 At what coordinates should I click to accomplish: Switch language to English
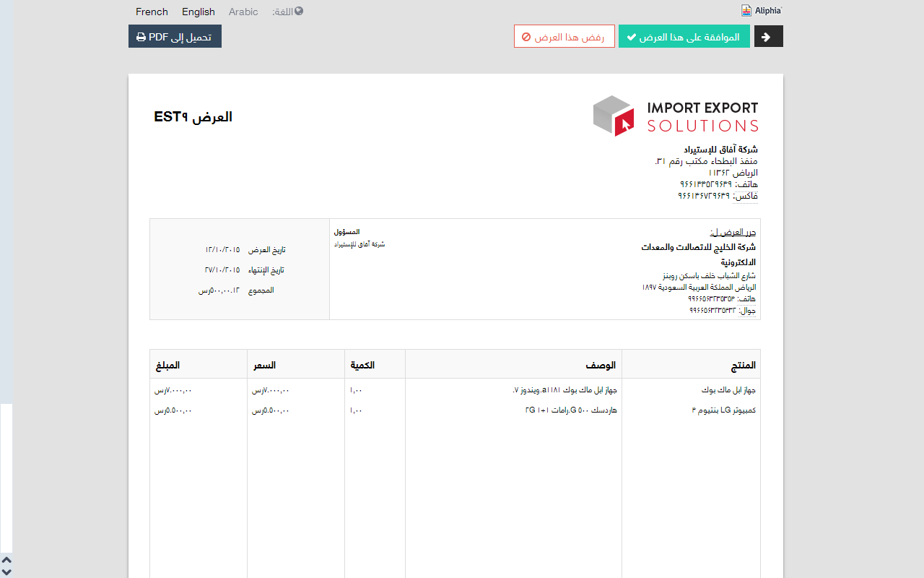click(199, 12)
